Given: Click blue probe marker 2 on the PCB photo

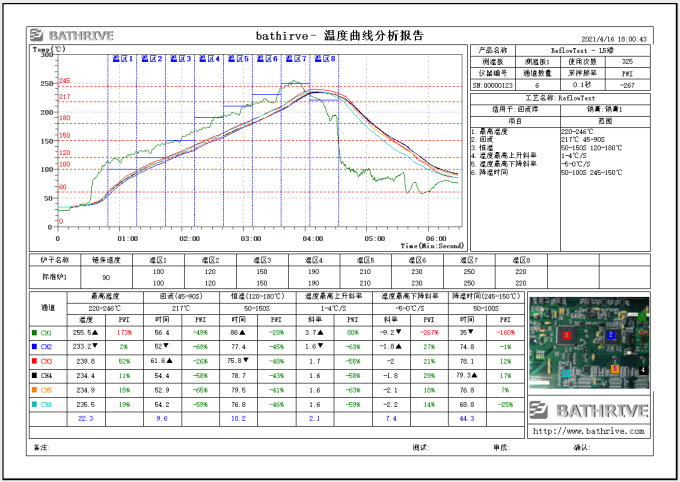Looking at the screenshot, I should tap(612, 337).
